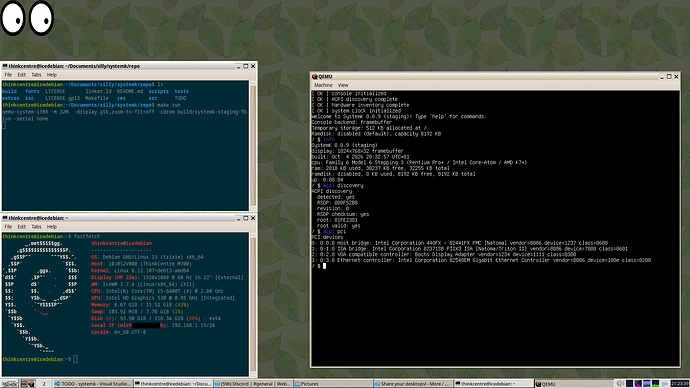Click the 'tests' directory name in ls output
Screen dimensions: 690x388
181,92
